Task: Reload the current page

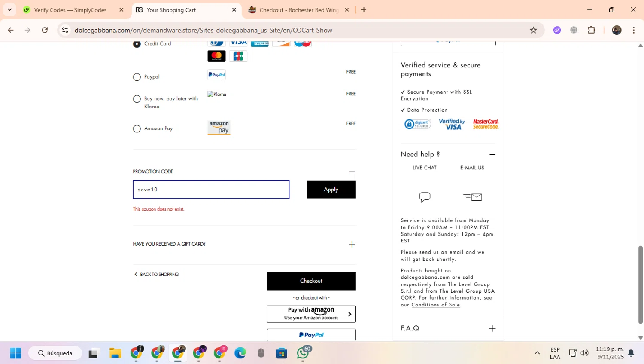Action: tap(45, 30)
